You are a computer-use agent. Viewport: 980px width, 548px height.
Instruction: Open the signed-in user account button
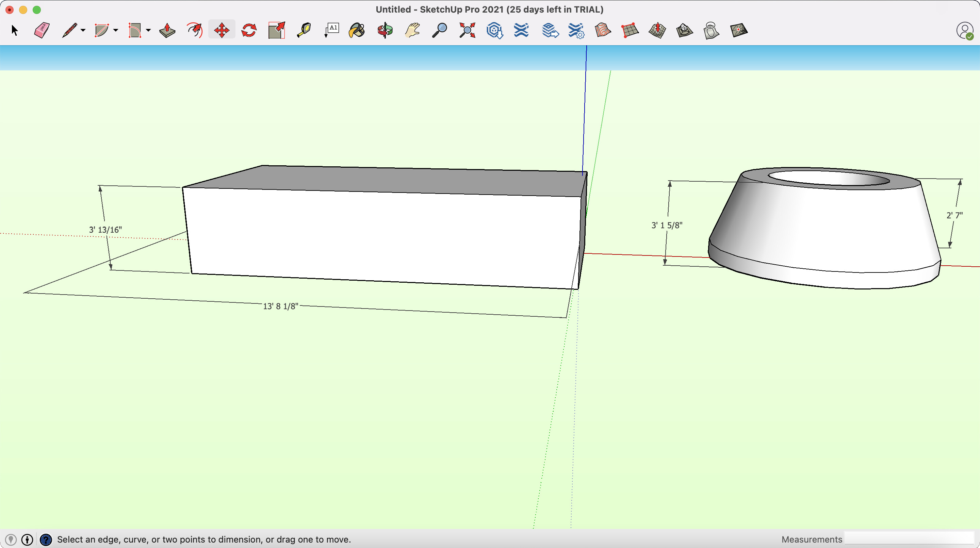click(964, 30)
